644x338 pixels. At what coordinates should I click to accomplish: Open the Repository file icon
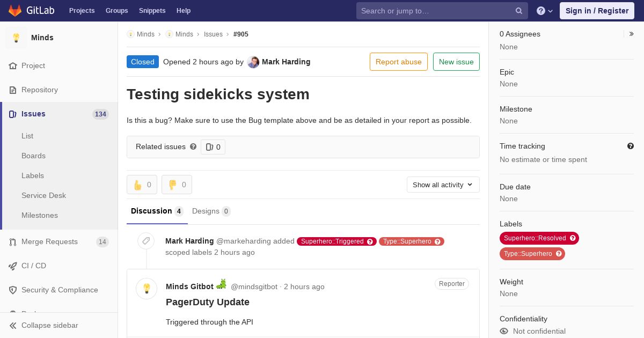(13, 90)
